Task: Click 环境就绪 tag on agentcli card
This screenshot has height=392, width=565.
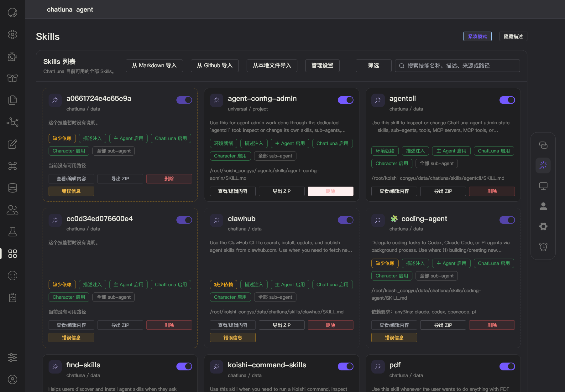Action: [x=385, y=151]
